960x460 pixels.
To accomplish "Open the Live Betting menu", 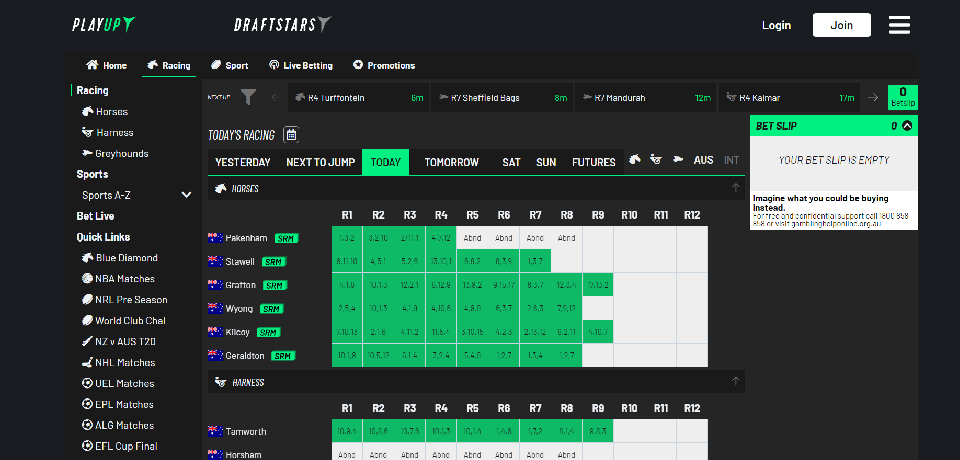I will coord(301,66).
